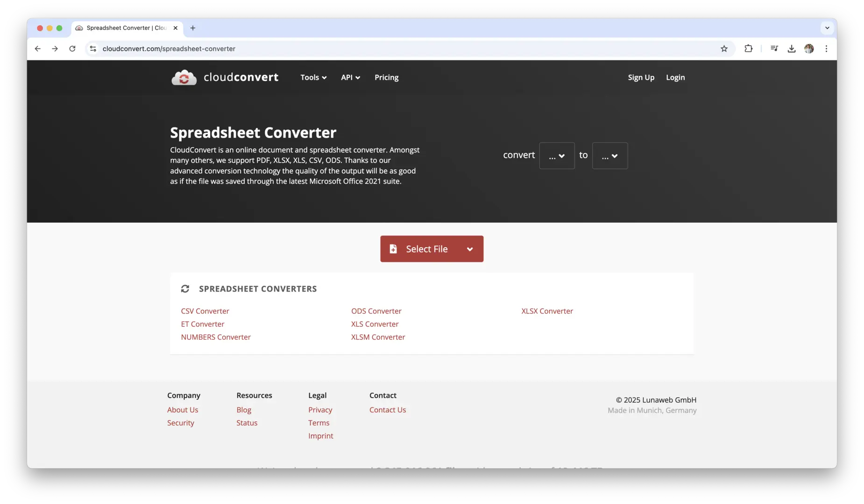Click the CloudConvert cloud logo icon
This screenshot has width=864, height=504.
click(x=184, y=77)
